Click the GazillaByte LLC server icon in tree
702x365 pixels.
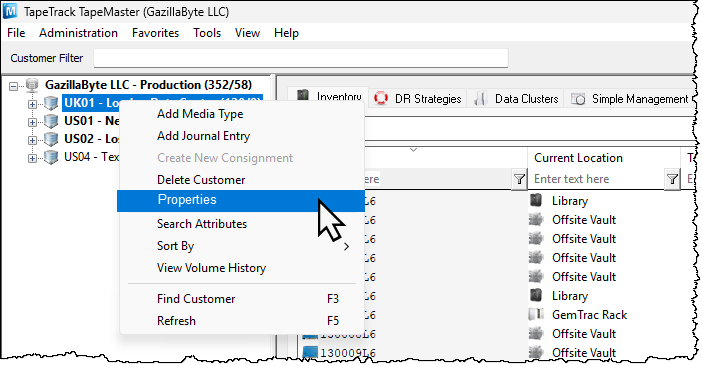(x=32, y=85)
